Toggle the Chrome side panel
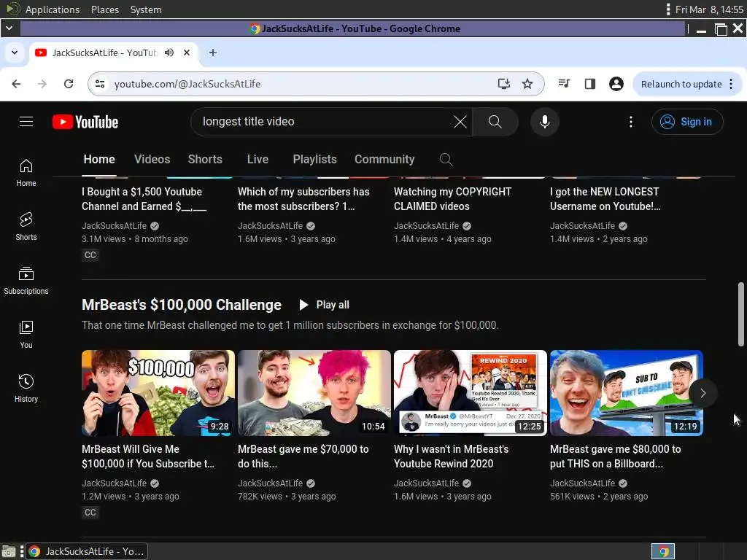747x560 pixels. 589,85
